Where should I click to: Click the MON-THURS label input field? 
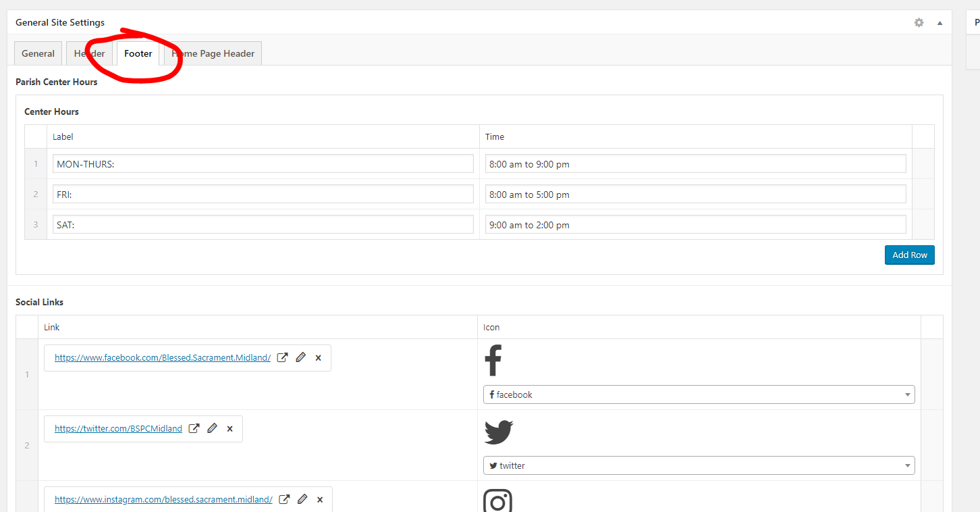pyautogui.click(x=263, y=164)
